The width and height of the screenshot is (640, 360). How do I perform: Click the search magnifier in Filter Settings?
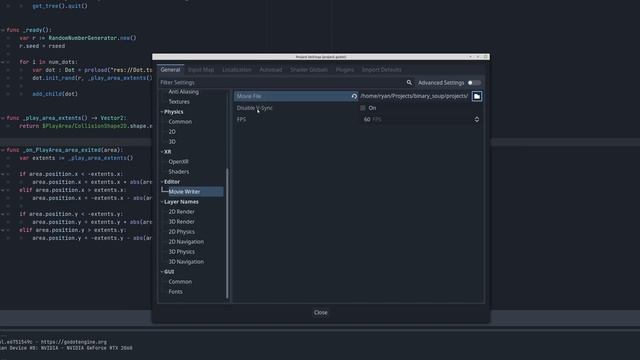(409, 82)
